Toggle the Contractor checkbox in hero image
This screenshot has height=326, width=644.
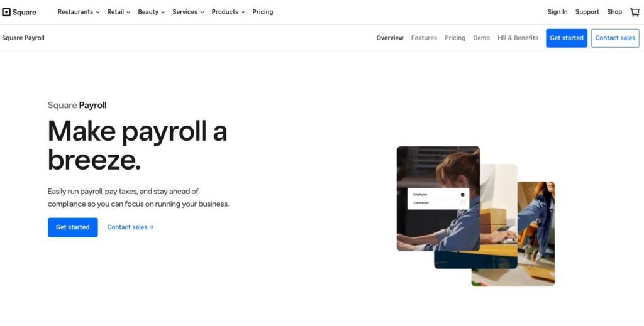tap(462, 202)
